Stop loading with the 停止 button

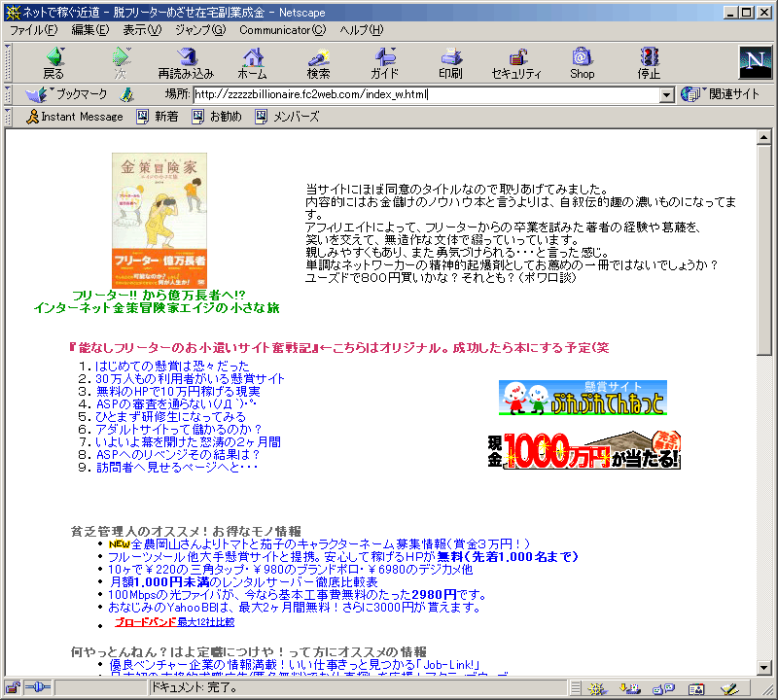tap(649, 62)
